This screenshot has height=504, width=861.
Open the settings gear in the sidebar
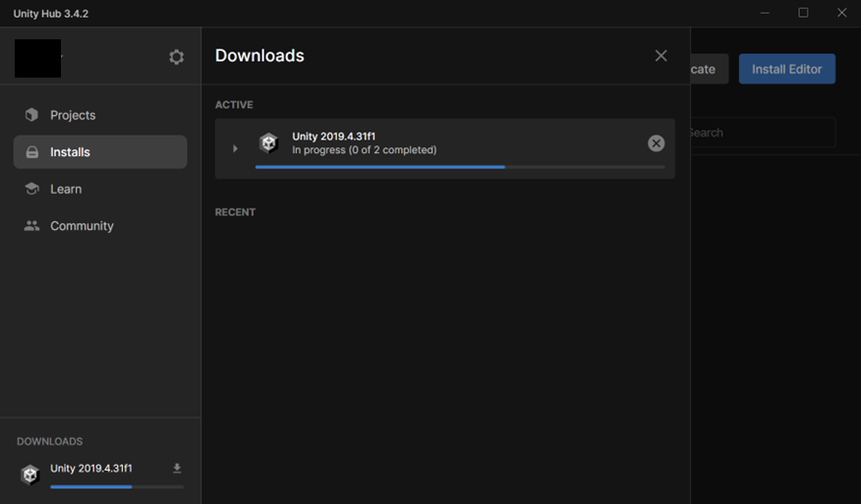pyautogui.click(x=176, y=57)
